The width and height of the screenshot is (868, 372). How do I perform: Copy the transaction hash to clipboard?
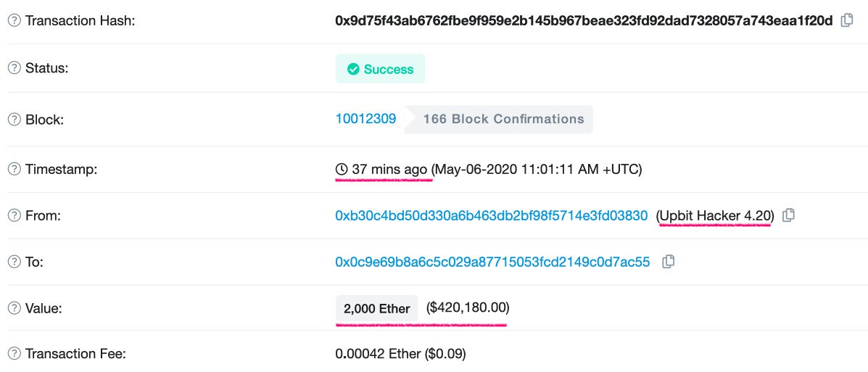coord(846,20)
